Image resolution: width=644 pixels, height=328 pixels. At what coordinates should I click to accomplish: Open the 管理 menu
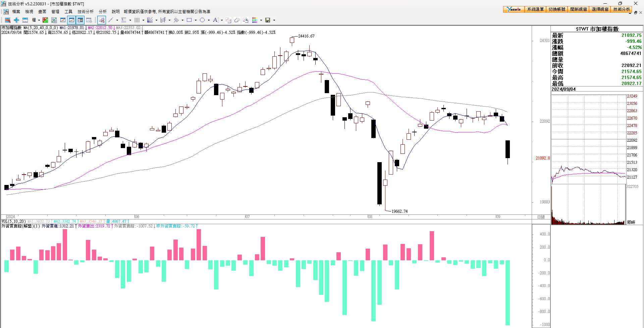tap(55, 12)
